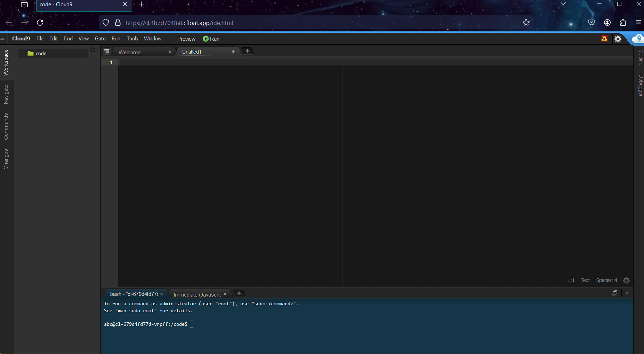Open the browser Pocket save icon

591,23
